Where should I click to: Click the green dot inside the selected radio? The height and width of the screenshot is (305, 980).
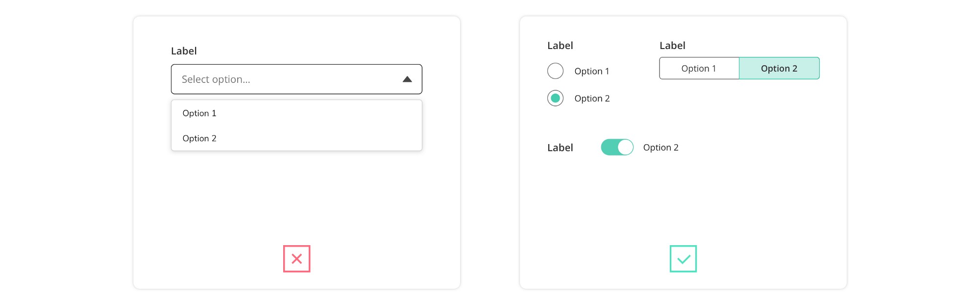click(555, 98)
